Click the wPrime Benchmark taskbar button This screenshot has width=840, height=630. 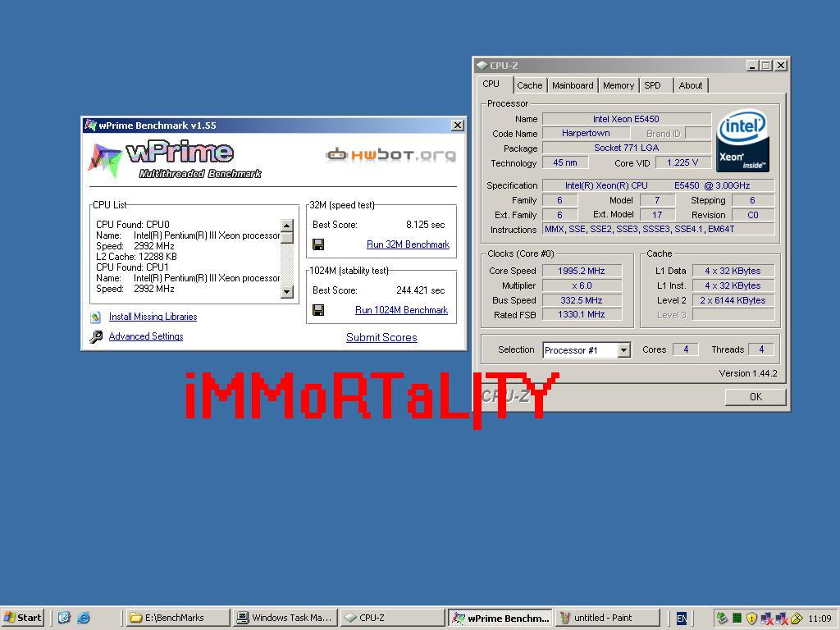tap(500, 618)
